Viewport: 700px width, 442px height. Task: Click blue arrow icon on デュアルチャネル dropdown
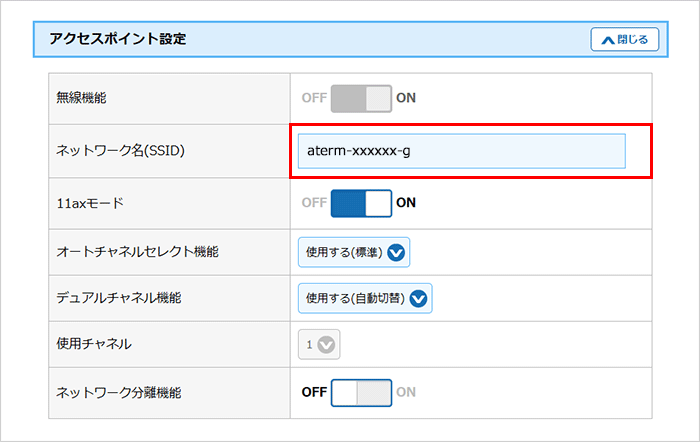(x=419, y=298)
